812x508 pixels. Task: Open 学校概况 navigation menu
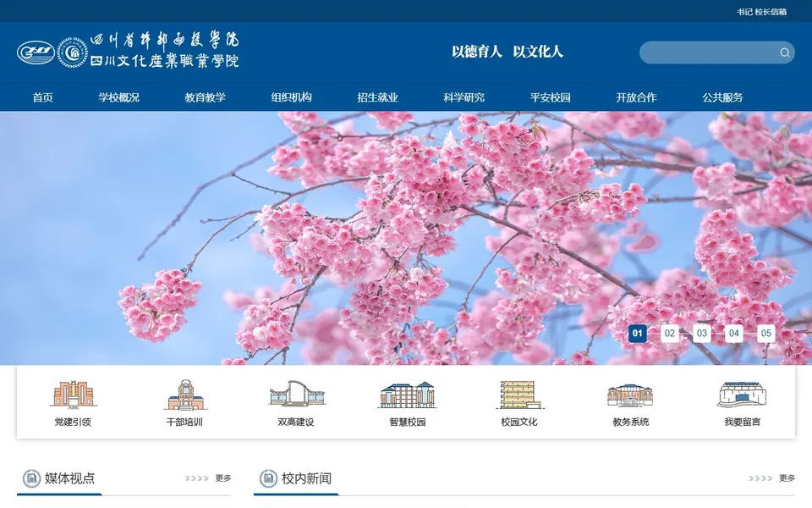[x=118, y=97]
